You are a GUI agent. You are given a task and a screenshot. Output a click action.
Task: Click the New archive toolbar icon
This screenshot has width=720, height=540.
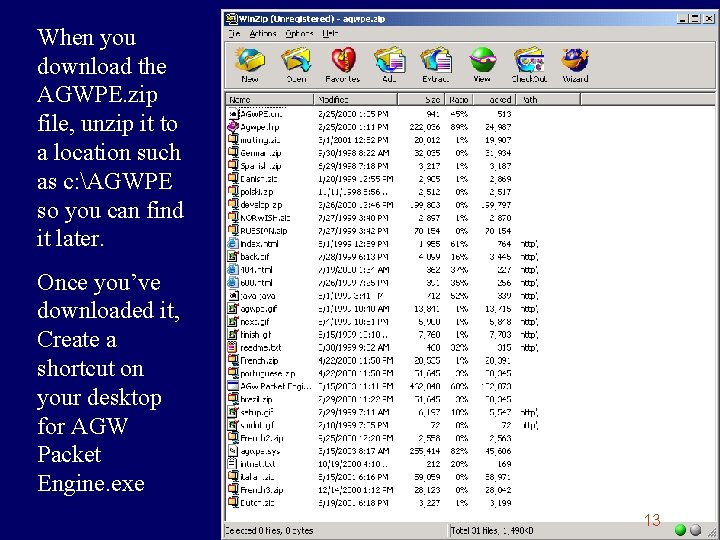pyautogui.click(x=250, y=60)
